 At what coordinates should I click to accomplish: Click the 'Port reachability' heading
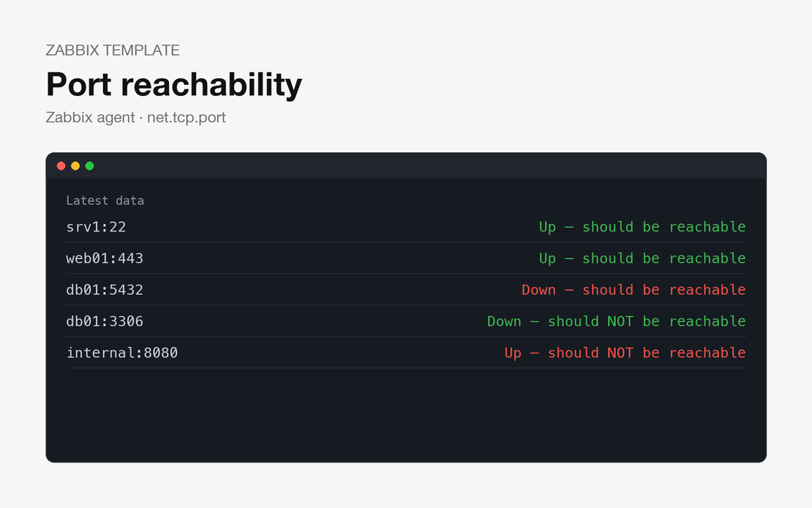pyautogui.click(x=174, y=84)
